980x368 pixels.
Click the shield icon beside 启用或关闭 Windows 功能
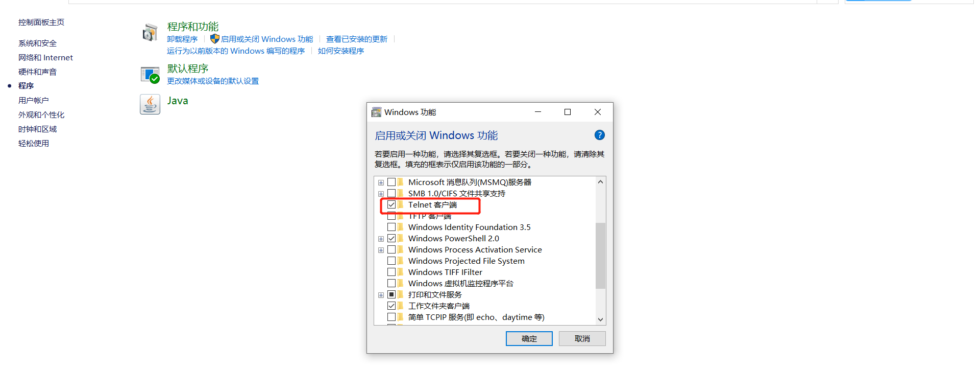coord(215,39)
